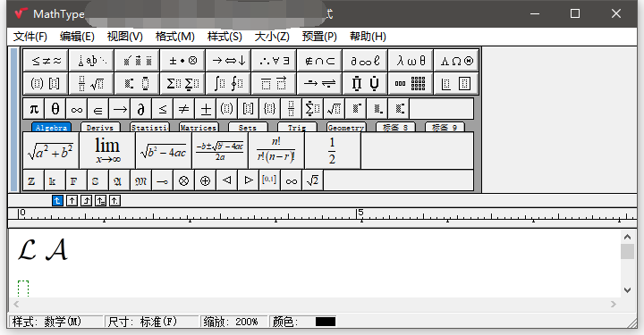Switch to the Derivs tab
Viewport: 644px width, 335px height.
[x=100, y=127]
